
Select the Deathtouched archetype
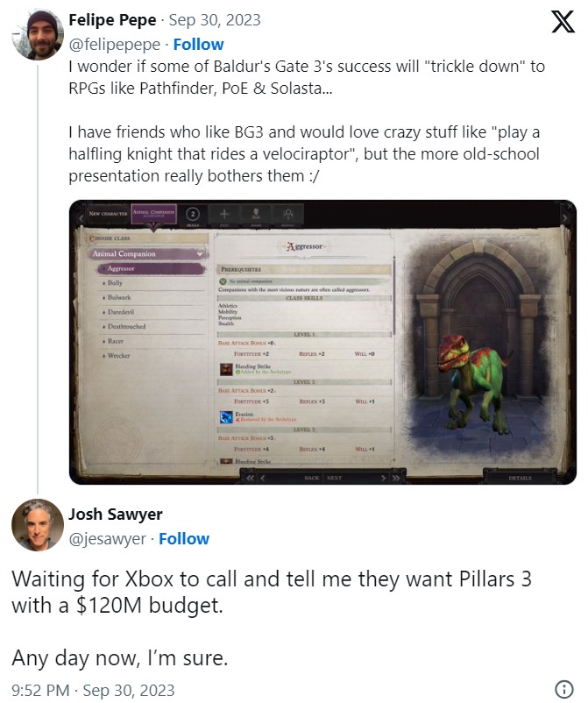[x=130, y=325]
